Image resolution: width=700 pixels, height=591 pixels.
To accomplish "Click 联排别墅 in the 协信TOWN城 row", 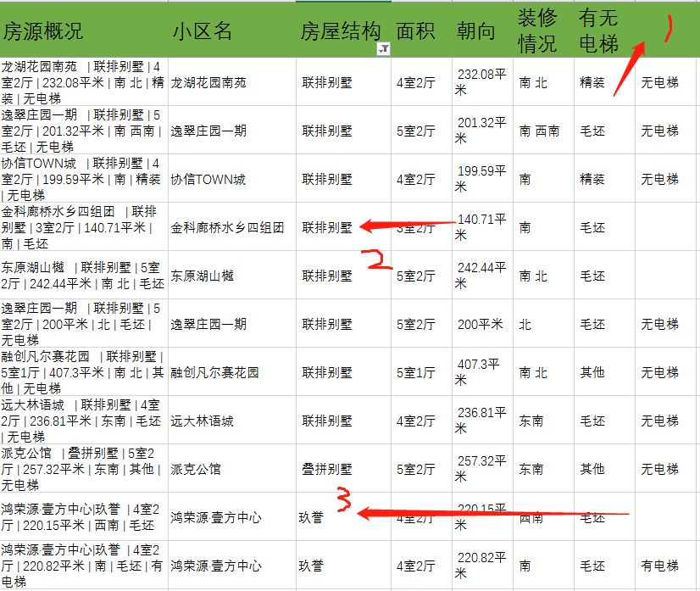I will (343, 179).
